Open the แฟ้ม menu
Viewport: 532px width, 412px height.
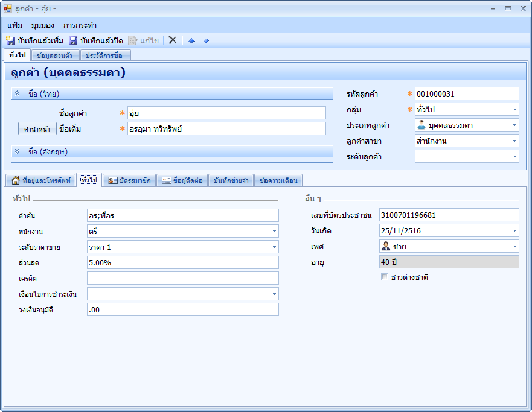point(15,25)
